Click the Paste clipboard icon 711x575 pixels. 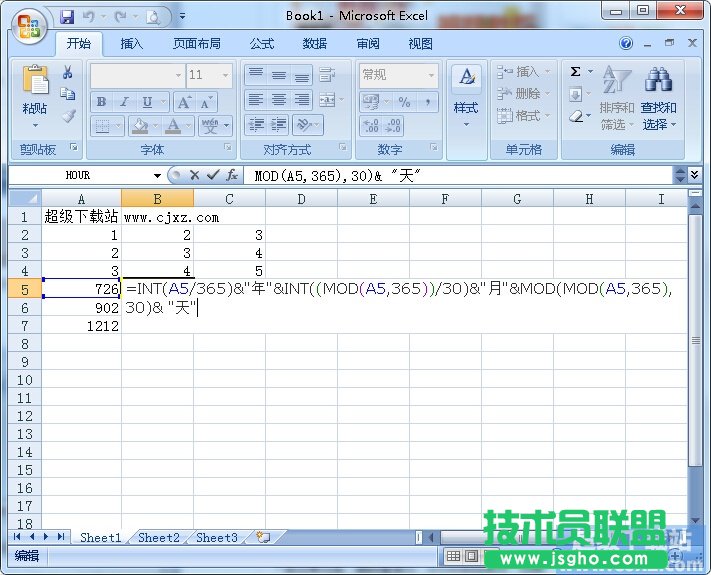[35, 84]
